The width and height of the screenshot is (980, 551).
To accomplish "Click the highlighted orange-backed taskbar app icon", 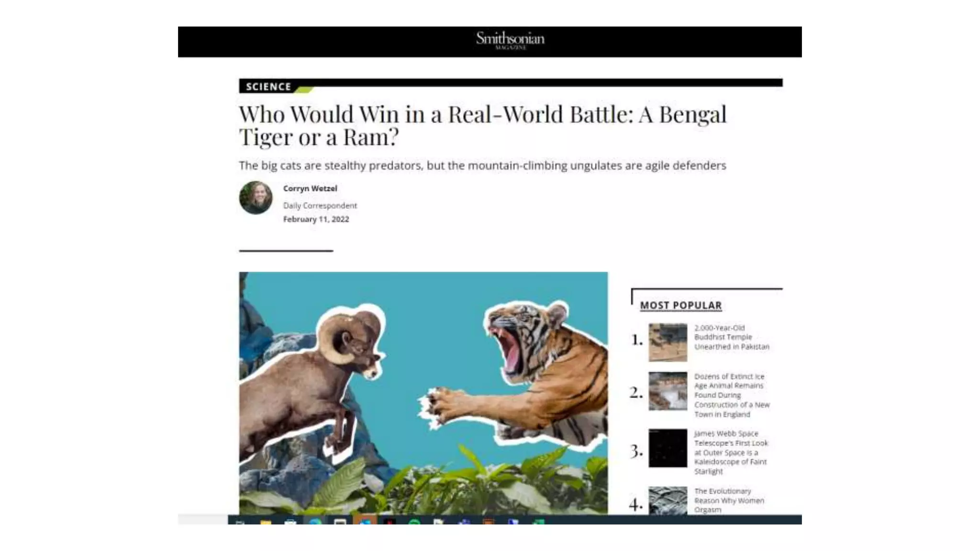I will click(x=365, y=520).
